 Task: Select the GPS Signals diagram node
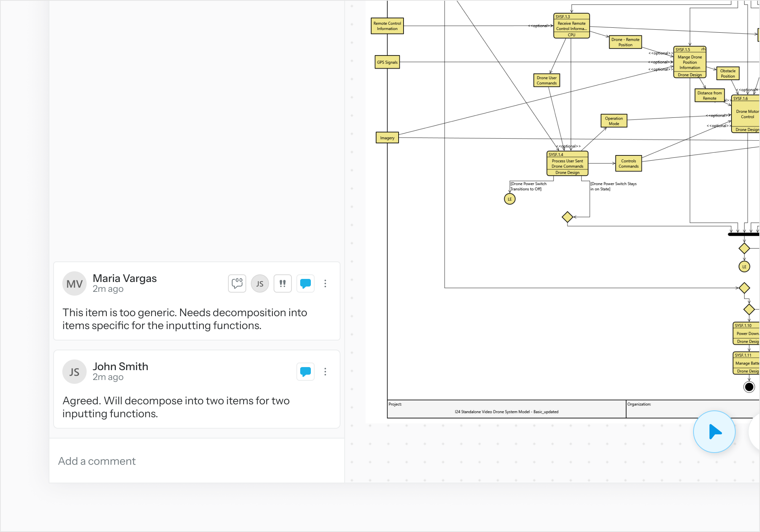387,62
